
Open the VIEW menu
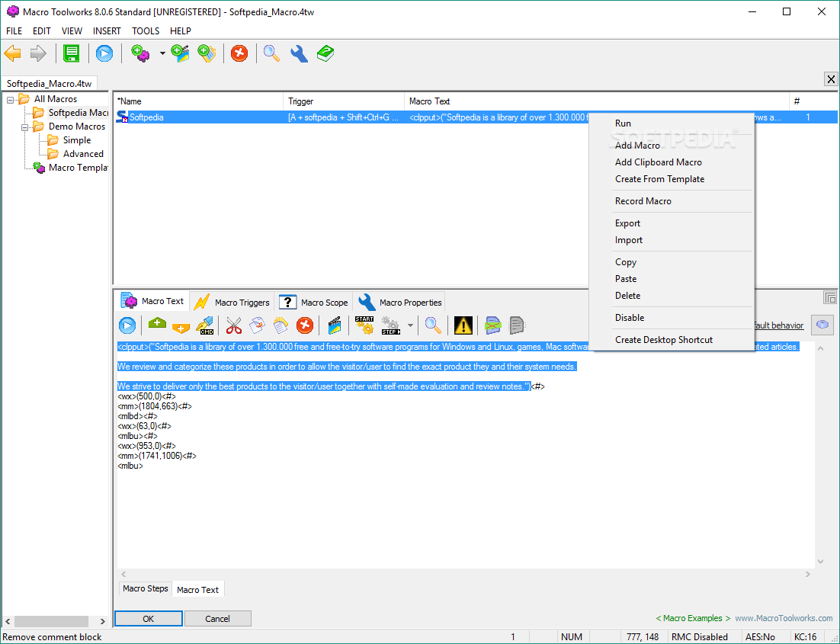click(72, 31)
